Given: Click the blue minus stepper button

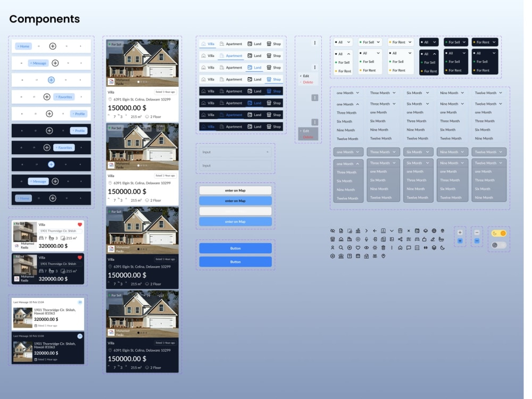Looking at the screenshot, I should point(477,241).
